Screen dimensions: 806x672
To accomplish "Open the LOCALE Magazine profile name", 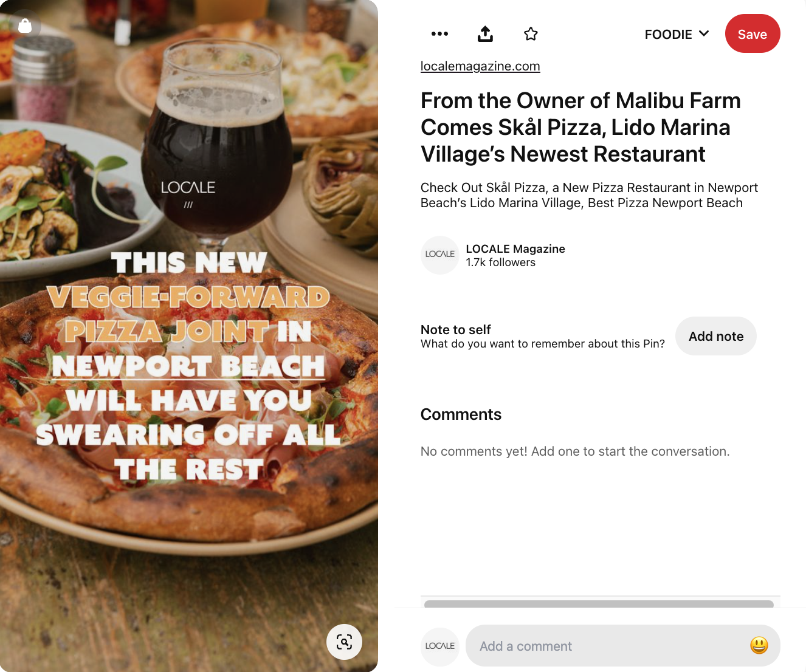I will pyautogui.click(x=515, y=249).
